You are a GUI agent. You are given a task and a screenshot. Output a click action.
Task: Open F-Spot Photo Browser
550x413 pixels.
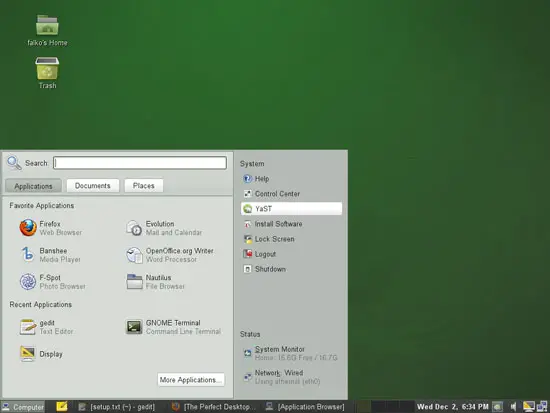pyautogui.click(x=53, y=282)
